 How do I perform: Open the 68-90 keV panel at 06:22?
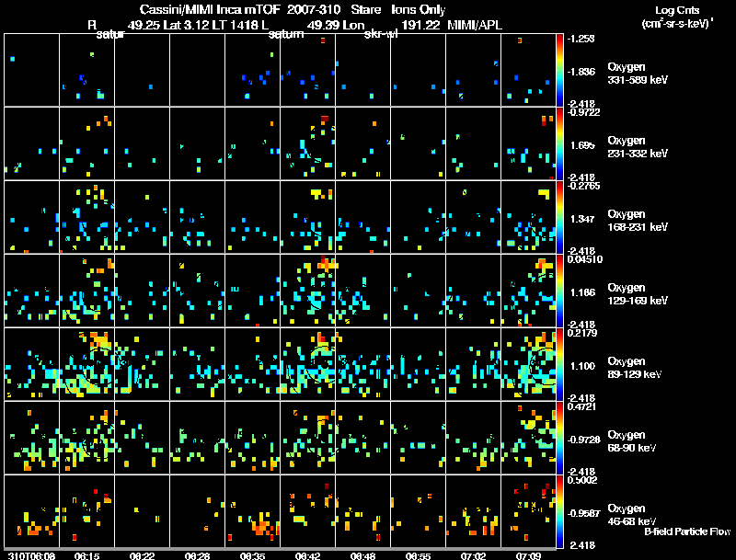point(143,438)
